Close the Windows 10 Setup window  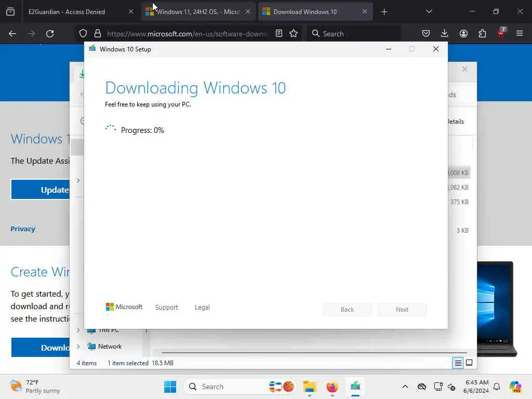tap(436, 49)
